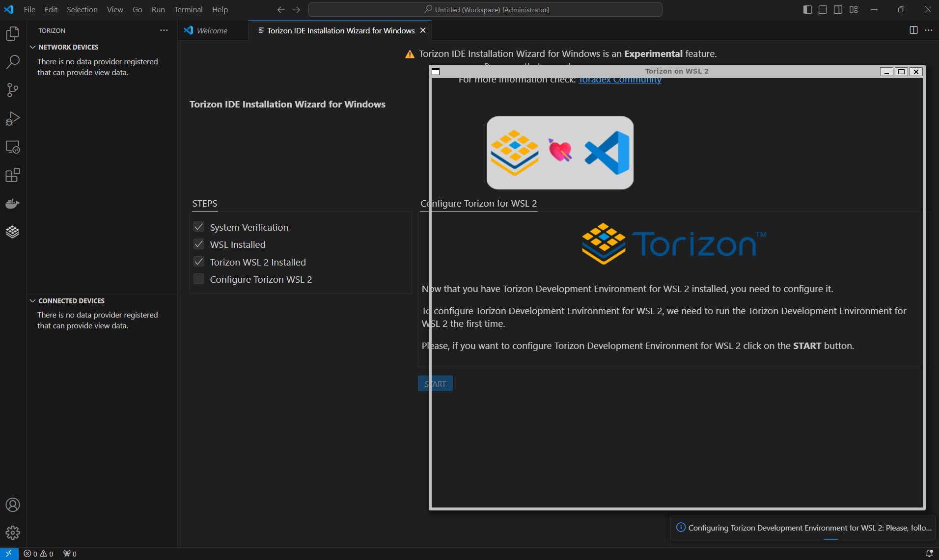939x560 pixels.
Task: Split the editor right
Action: tap(913, 30)
